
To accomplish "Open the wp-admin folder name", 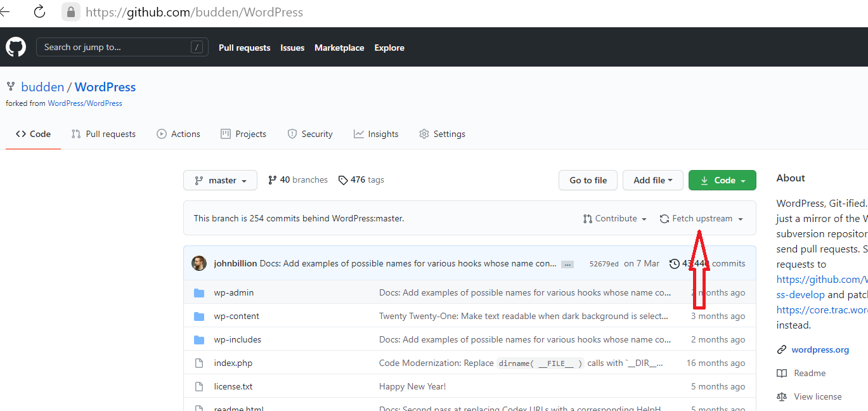I will [x=233, y=293].
